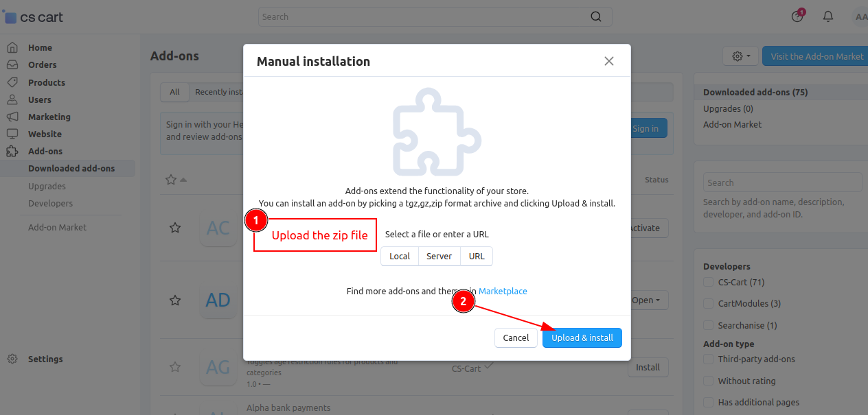Image resolution: width=868 pixels, height=415 pixels.
Task: Click the Search field in dialog sidebar
Action: click(782, 182)
